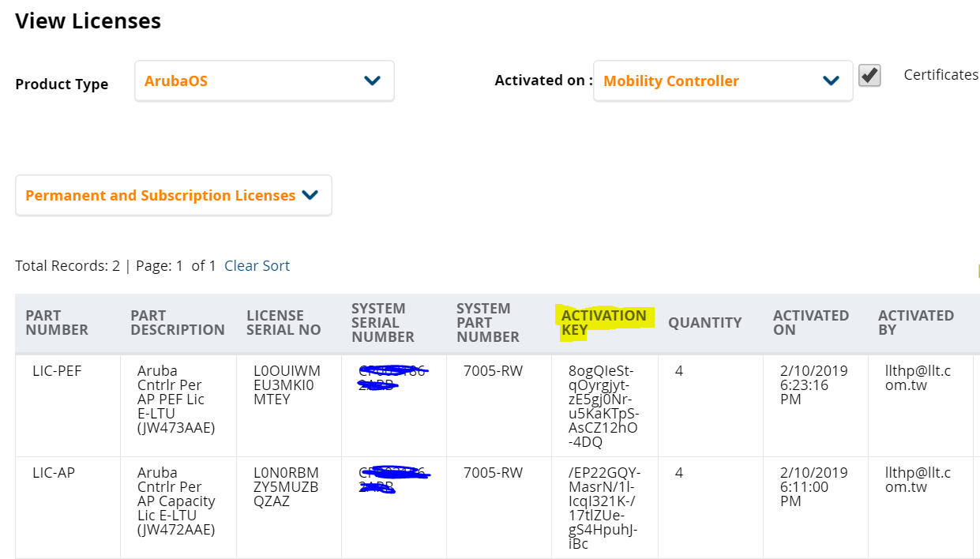
Task: Toggle the Certificates checkbox
Action: (869, 76)
